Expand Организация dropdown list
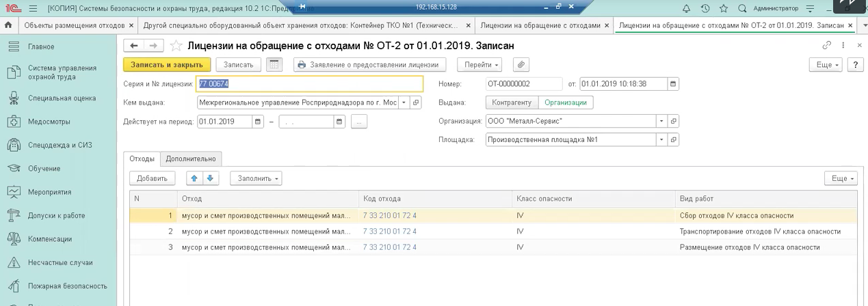Viewport: 868px width, 306px height. coord(661,122)
